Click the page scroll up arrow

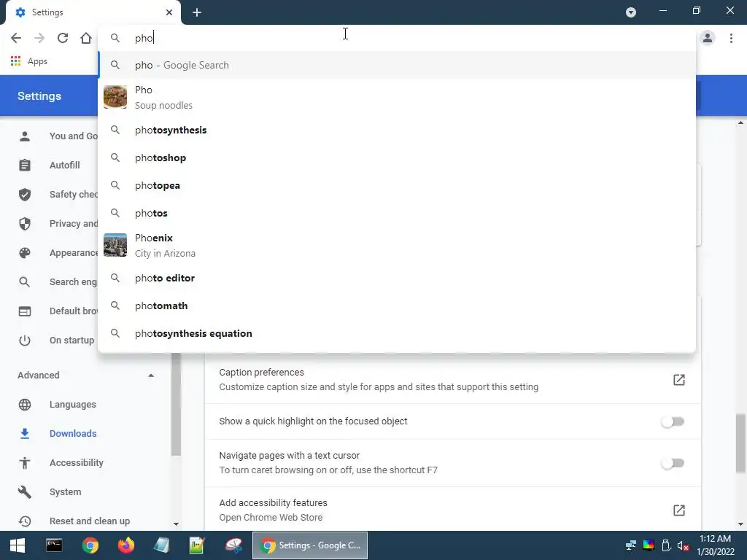pos(740,122)
